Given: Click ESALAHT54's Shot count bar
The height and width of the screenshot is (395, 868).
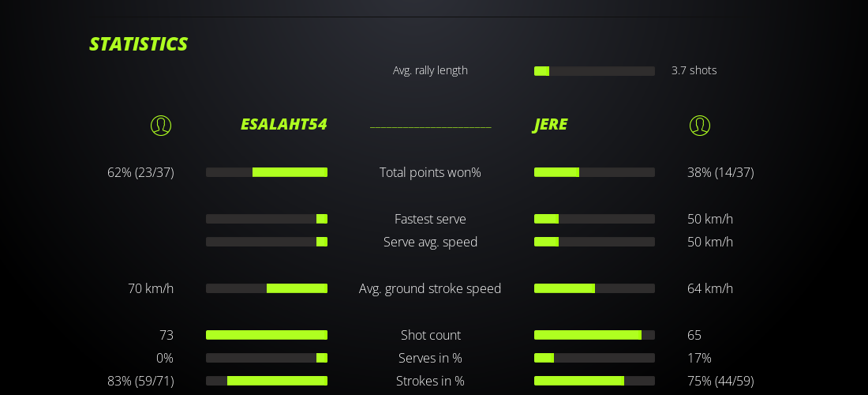Looking at the screenshot, I should tap(267, 335).
